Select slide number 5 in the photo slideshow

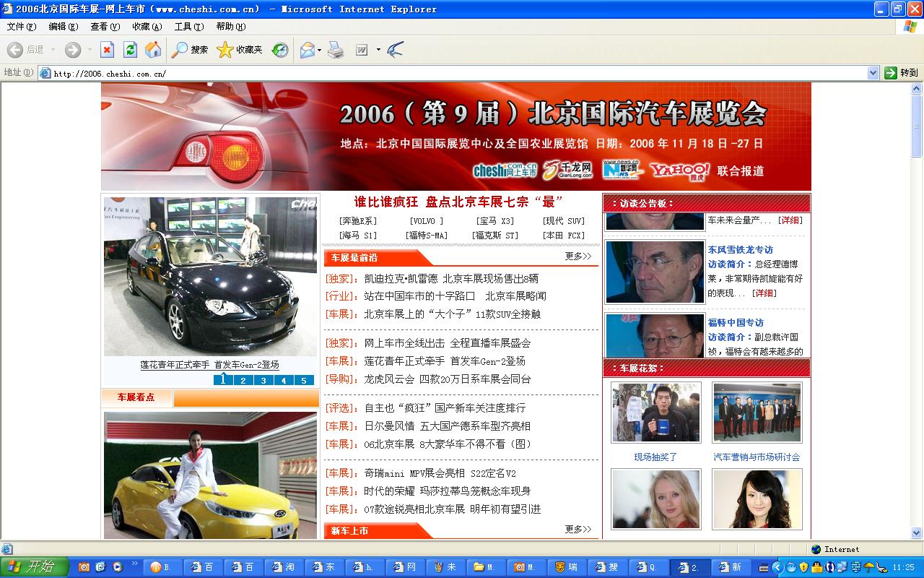pos(304,380)
